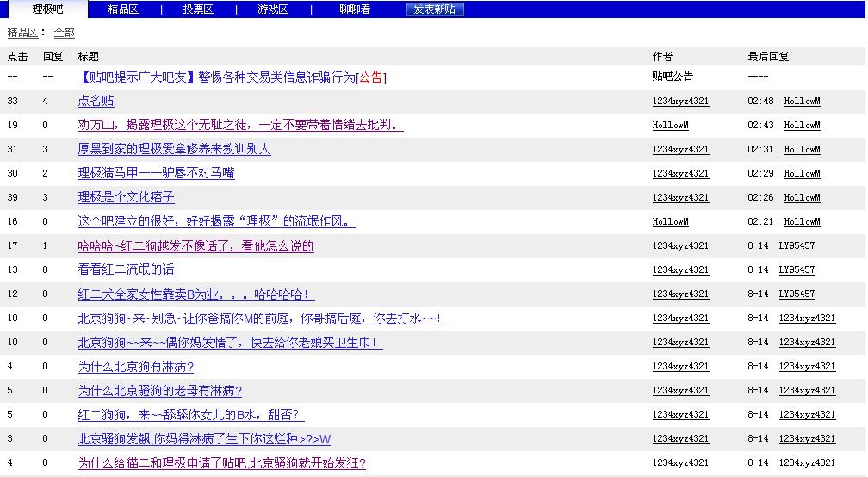Switch to the 精品区 tab
Viewport: 868px width, 477px height.
coord(123,9)
